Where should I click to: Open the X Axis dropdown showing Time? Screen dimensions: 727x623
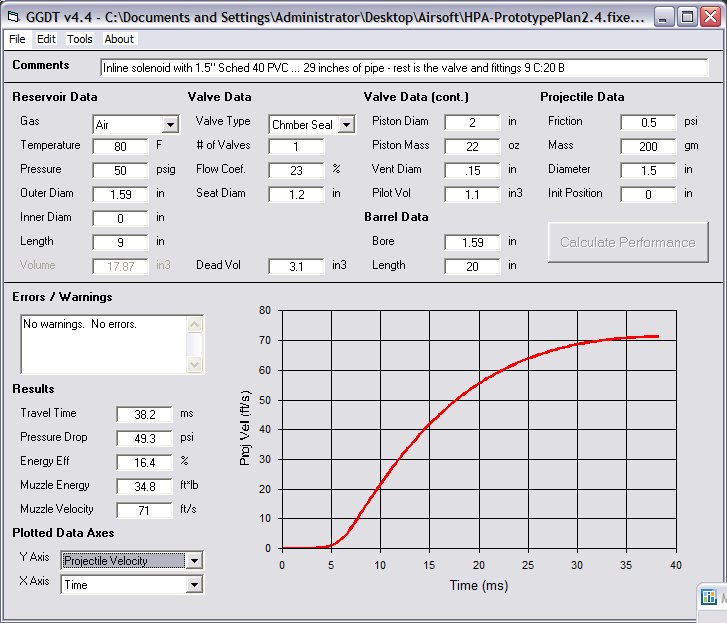pos(194,585)
